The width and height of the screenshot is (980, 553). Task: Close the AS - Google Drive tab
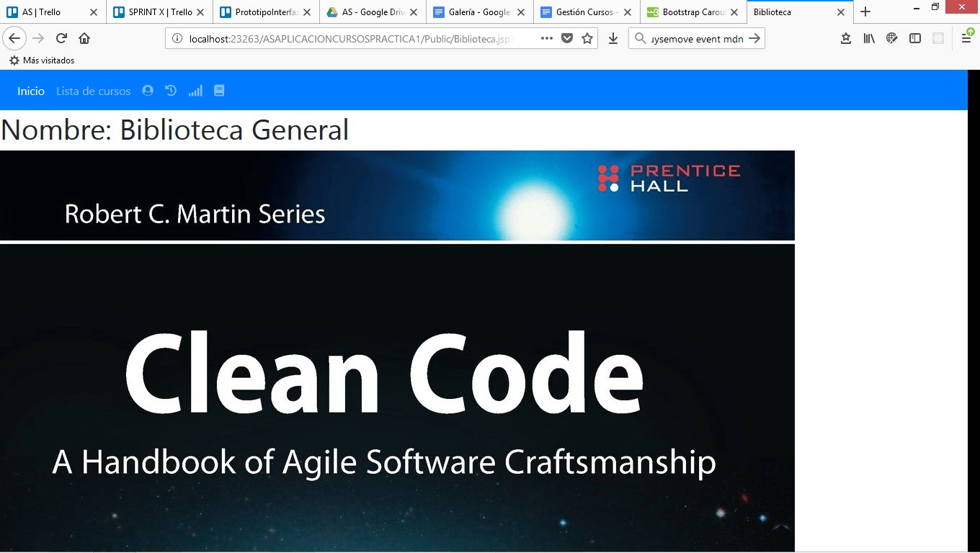pos(414,12)
